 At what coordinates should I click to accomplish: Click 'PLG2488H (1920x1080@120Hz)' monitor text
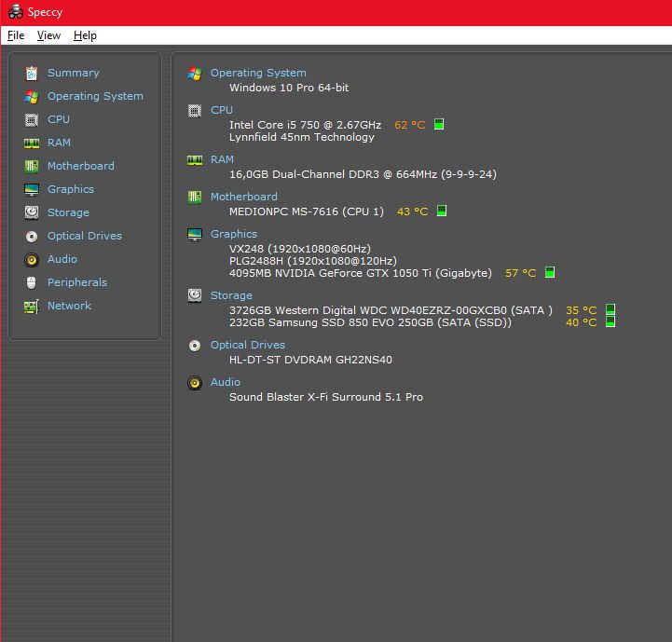pyautogui.click(x=313, y=261)
